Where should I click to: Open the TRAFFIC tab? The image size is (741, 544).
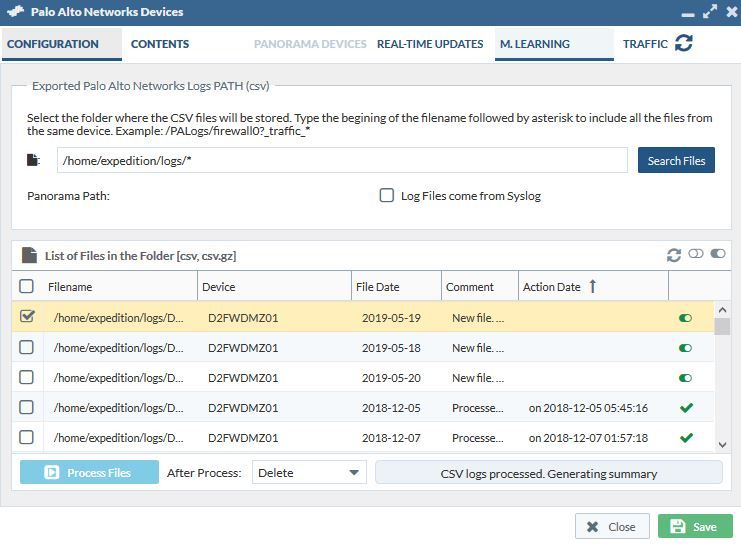click(x=645, y=44)
